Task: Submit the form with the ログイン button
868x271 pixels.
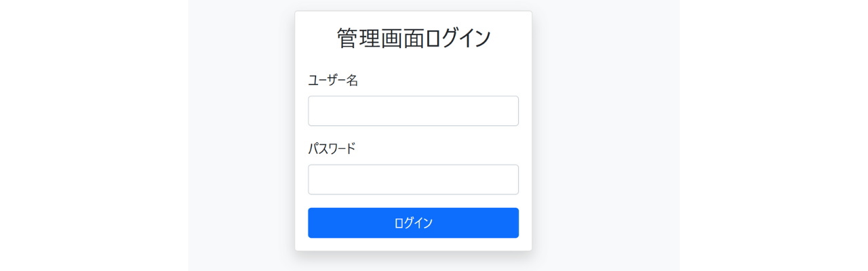Action: (x=413, y=223)
